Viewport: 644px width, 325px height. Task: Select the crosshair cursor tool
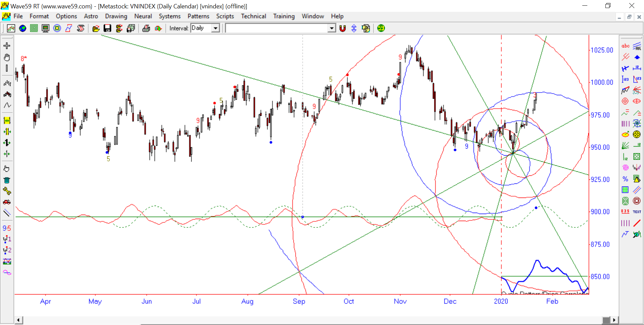coord(7,46)
